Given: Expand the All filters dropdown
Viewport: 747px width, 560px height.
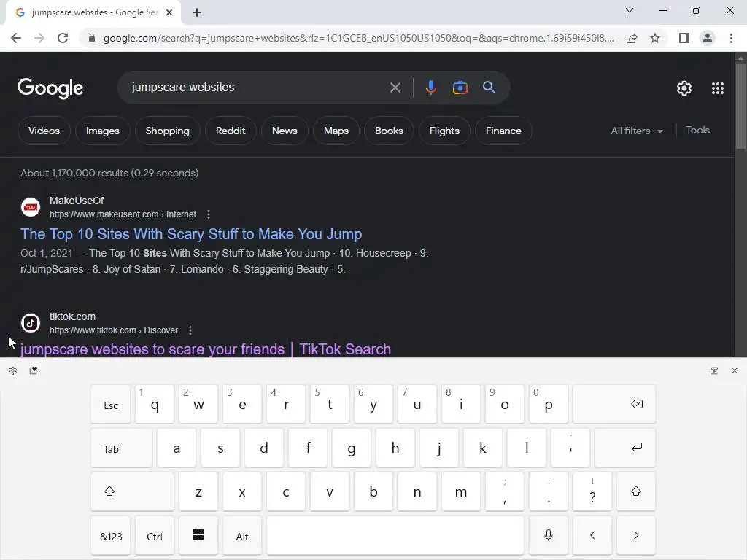Looking at the screenshot, I should coord(637,131).
